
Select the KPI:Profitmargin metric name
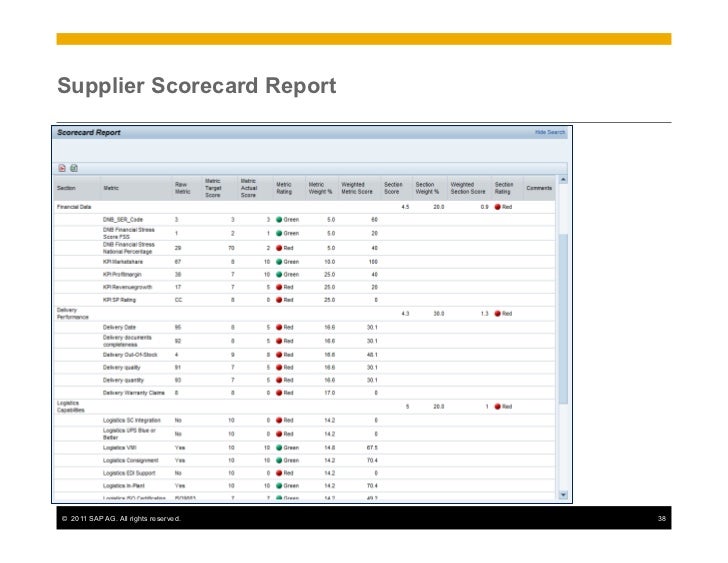point(122,275)
